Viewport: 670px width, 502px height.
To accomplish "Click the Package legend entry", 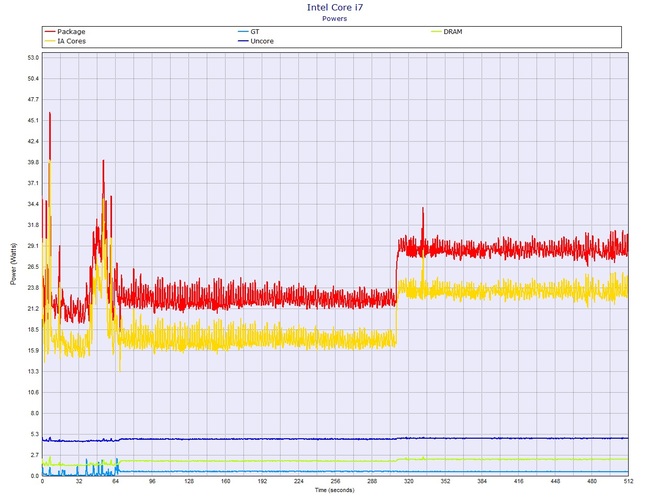I will 65,32.
